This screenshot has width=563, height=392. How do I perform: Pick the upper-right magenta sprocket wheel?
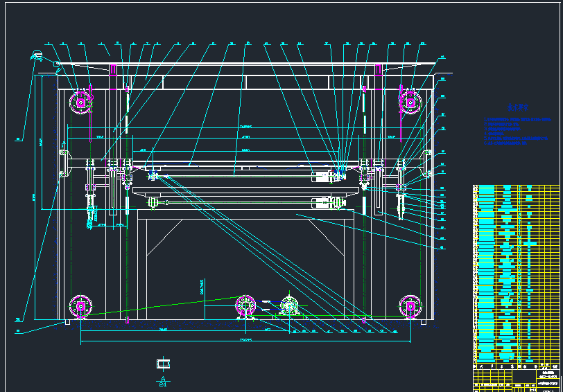click(410, 103)
